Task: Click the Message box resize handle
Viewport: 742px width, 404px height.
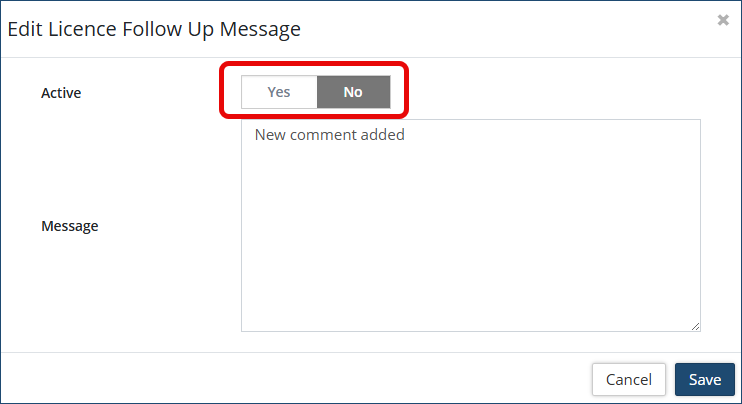Action: tap(695, 325)
